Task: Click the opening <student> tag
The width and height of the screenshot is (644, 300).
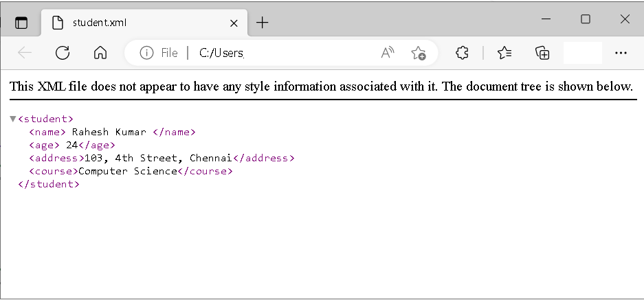Action: pos(45,119)
